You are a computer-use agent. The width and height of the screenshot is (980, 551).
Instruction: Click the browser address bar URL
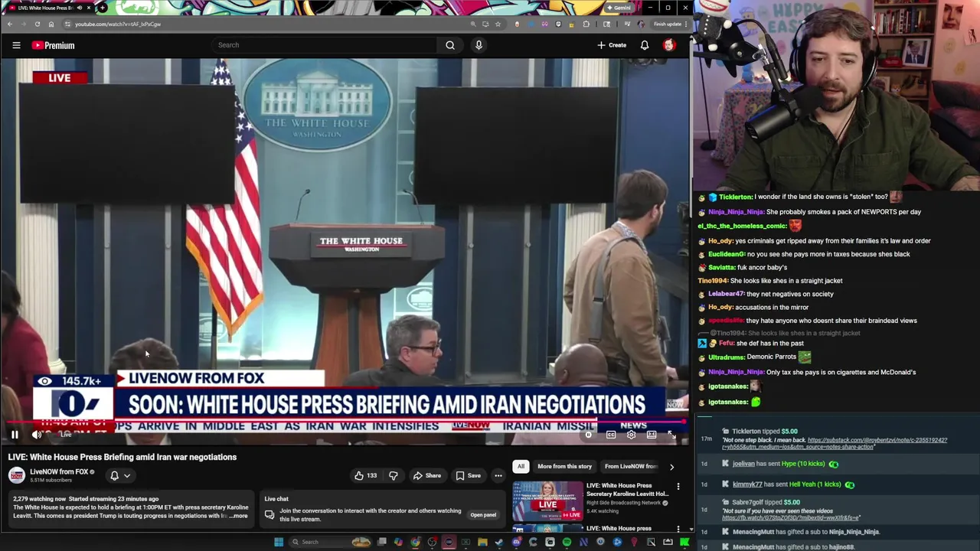(x=118, y=24)
